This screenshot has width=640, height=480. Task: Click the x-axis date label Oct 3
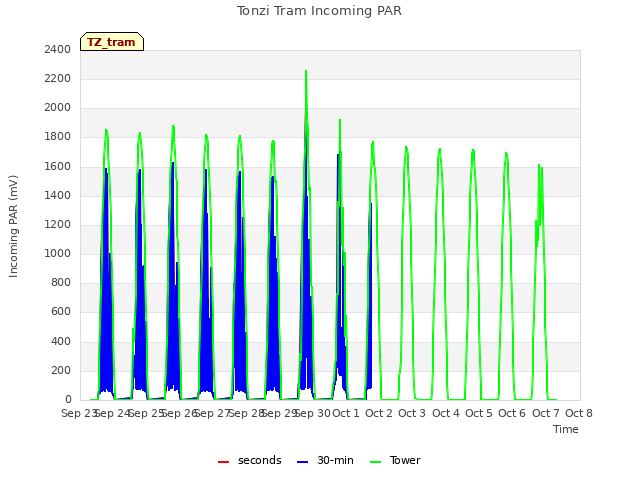[412, 413]
